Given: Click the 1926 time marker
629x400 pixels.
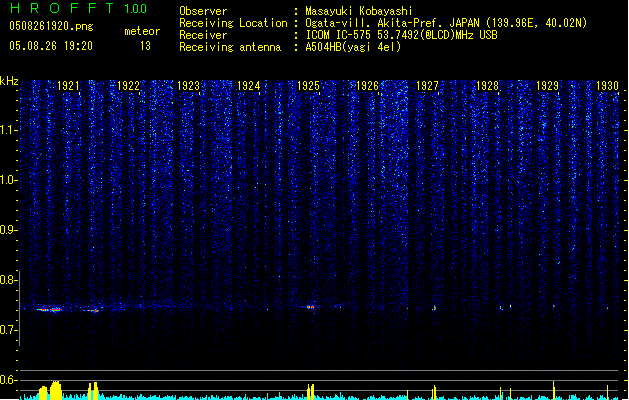Looking at the screenshot, I should coord(367,86).
